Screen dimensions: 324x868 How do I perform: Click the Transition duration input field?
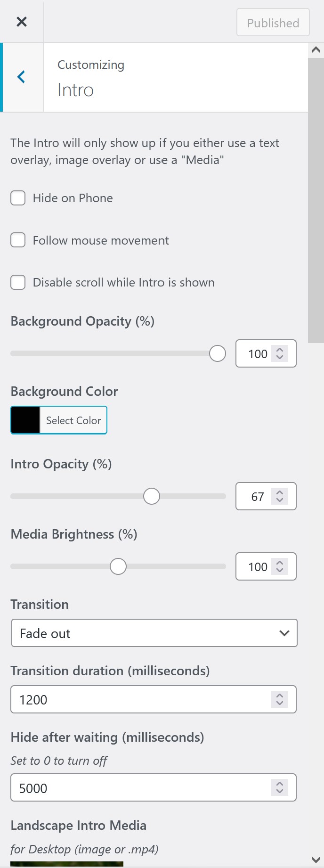point(141,699)
